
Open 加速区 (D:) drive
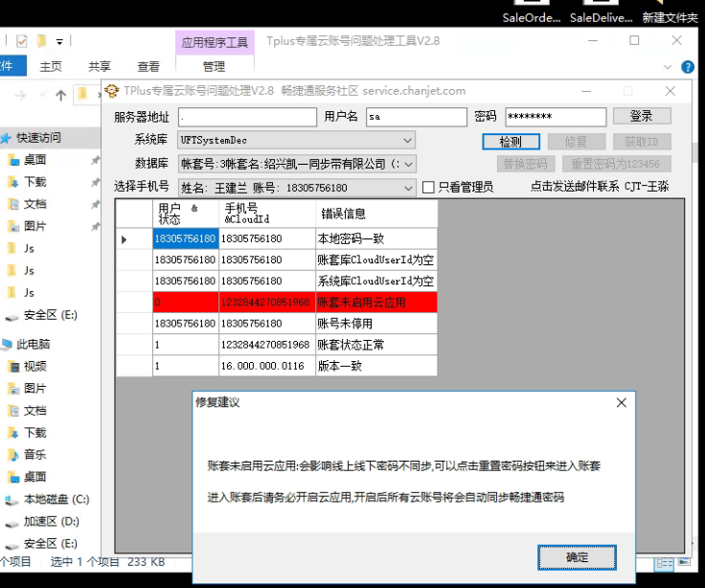click(52, 521)
